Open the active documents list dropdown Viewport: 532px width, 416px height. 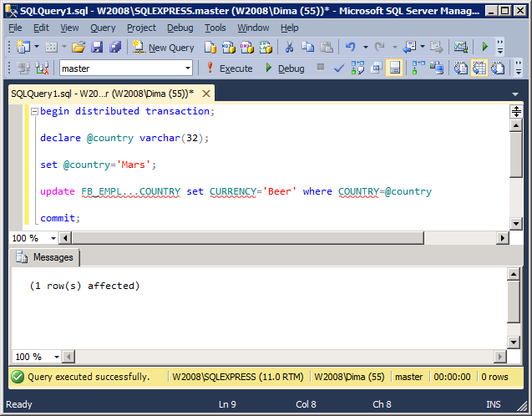coord(515,94)
